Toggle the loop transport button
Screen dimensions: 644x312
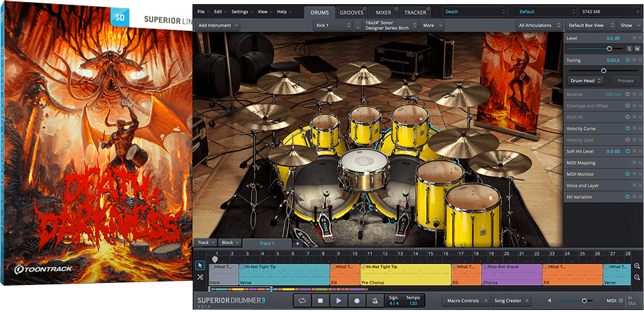[x=302, y=300]
